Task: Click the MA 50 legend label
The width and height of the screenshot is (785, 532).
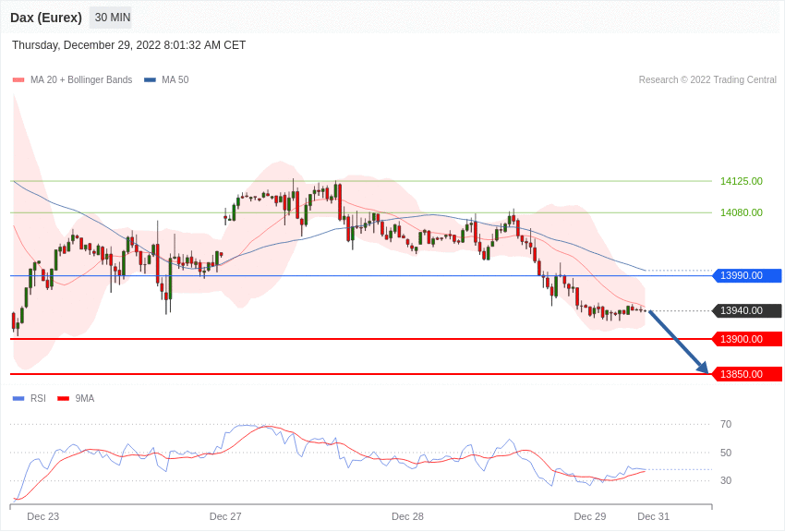Action: tap(175, 79)
